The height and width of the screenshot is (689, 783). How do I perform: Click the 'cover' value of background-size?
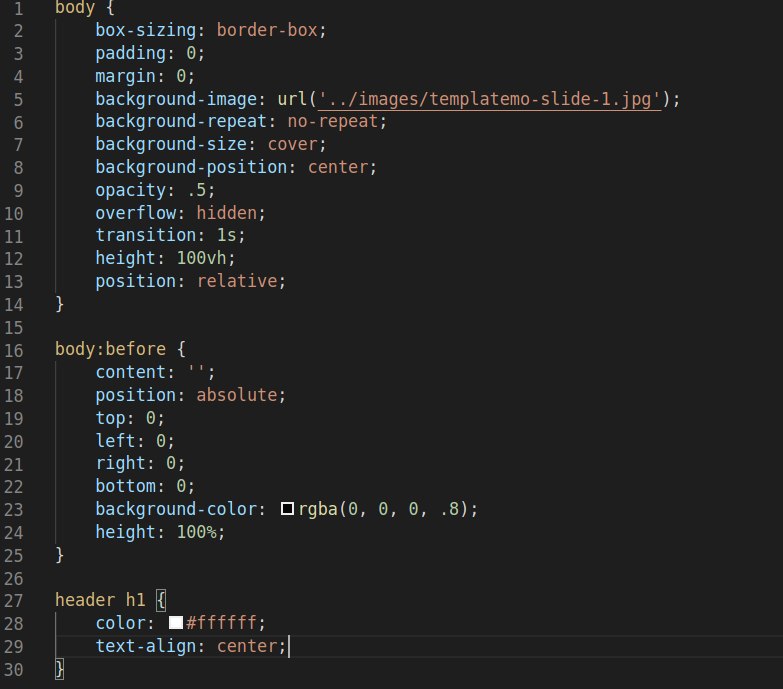click(292, 144)
